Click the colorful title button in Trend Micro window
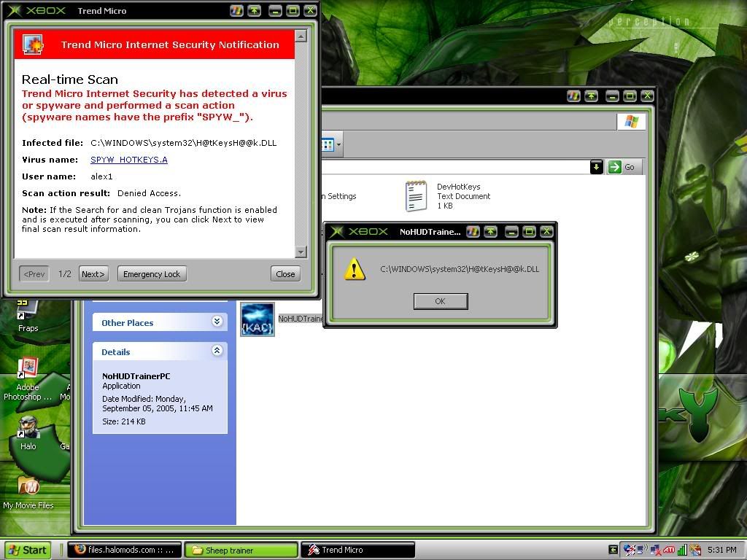 click(x=236, y=10)
